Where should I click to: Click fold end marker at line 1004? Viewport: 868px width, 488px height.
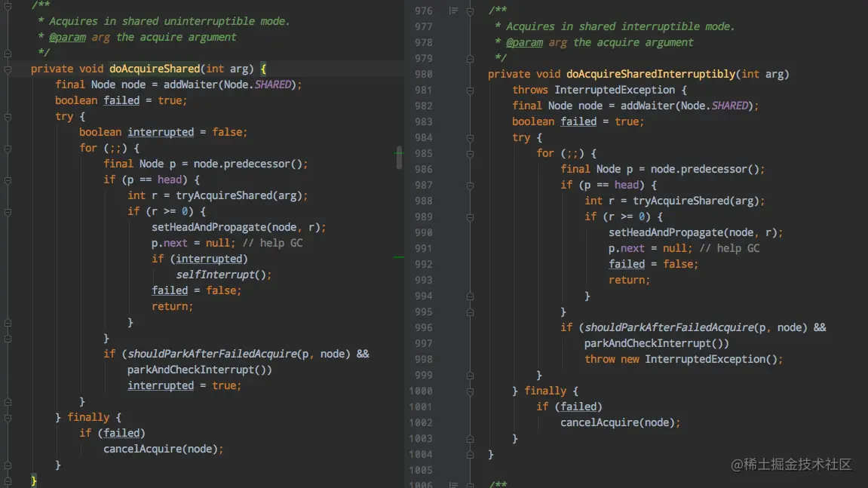tap(470, 455)
